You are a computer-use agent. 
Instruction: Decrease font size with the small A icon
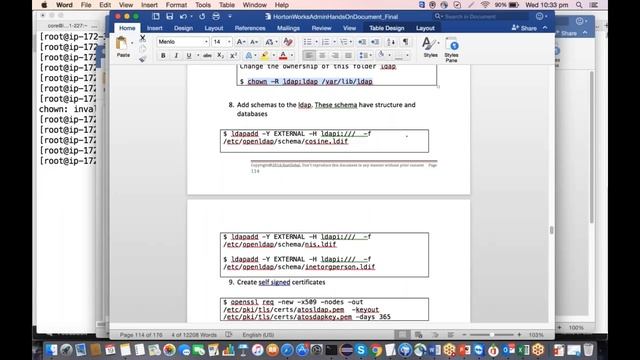tap(253, 42)
